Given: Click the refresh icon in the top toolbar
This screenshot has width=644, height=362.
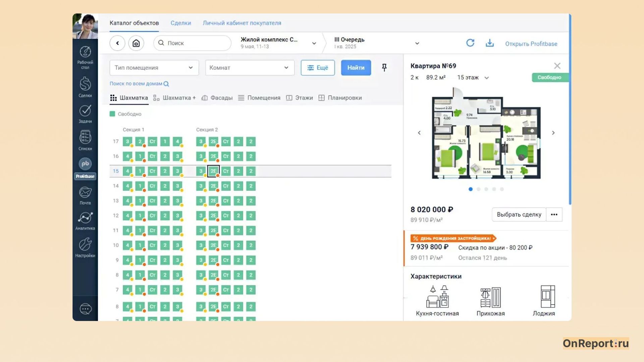Looking at the screenshot, I should tap(470, 43).
